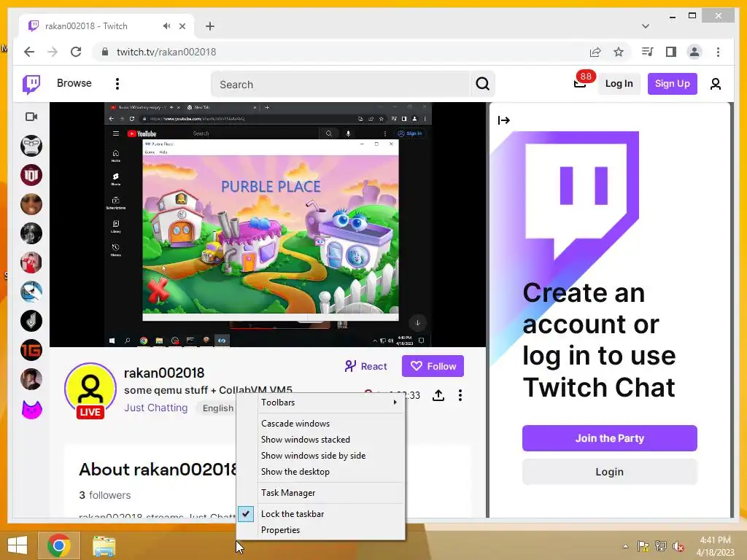Click the followed channels camera icon
This screenshot has height=560, width=747.
(31, 117)
